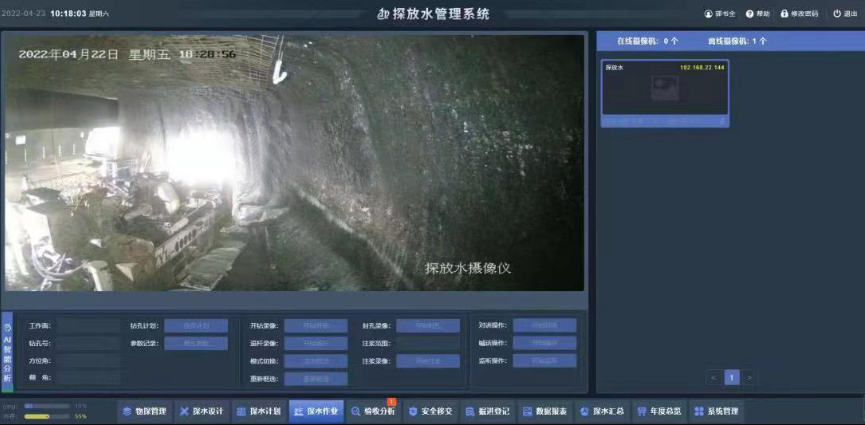Click the 探水计划 calendar icon
865x425 pixels.
point(241,412)
